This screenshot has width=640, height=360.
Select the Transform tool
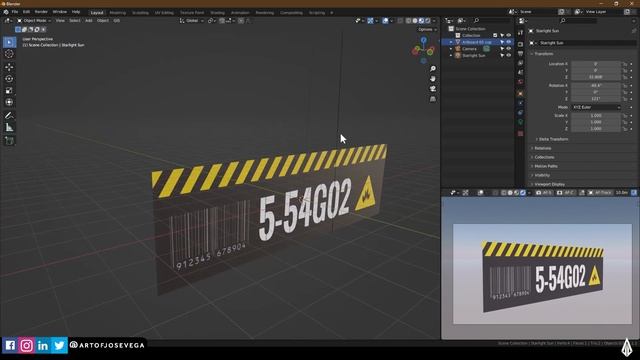[x=9, y=102]
